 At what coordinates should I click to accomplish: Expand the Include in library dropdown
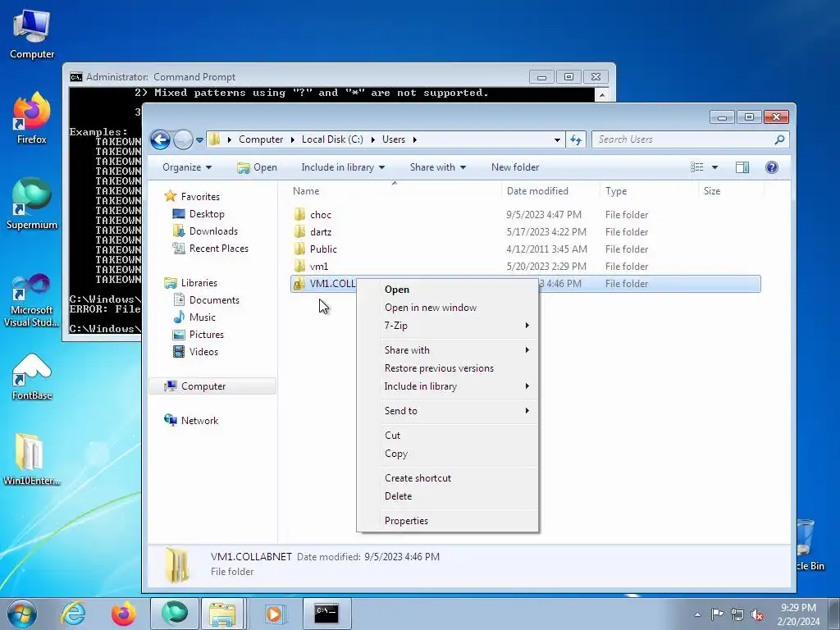click(x=343, y=167)
